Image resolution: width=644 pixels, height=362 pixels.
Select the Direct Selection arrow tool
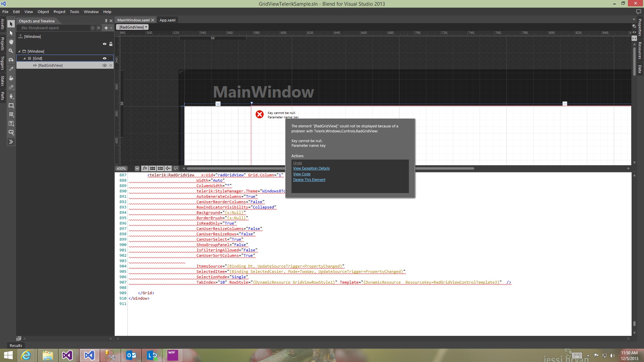click(11, 33)
